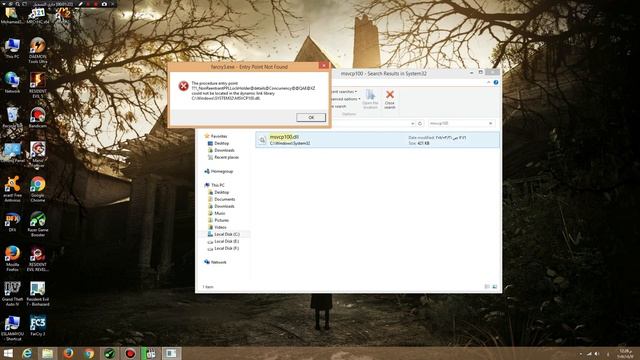Select Homegroup in navigation pane
The image size is (640, 360).
[x=219, y=171]
